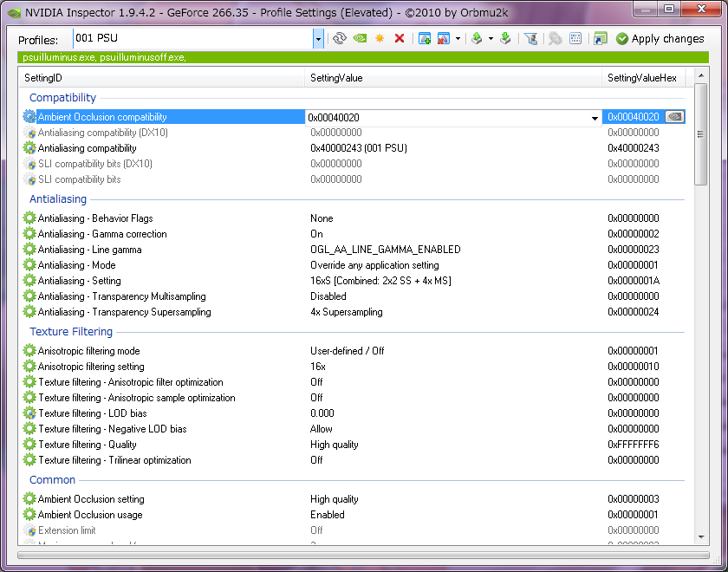Add an application to the current profile

click(425, 38)
